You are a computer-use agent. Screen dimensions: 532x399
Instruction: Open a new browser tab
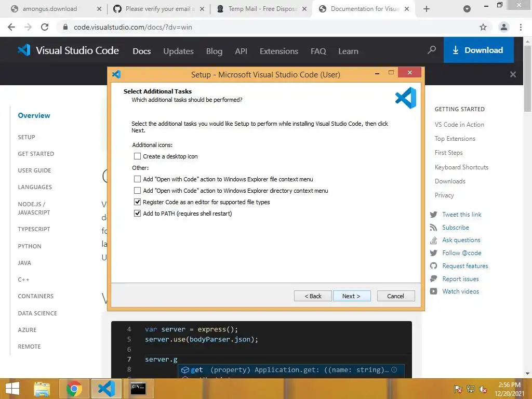pyautogui.click(x=427, y=9)
